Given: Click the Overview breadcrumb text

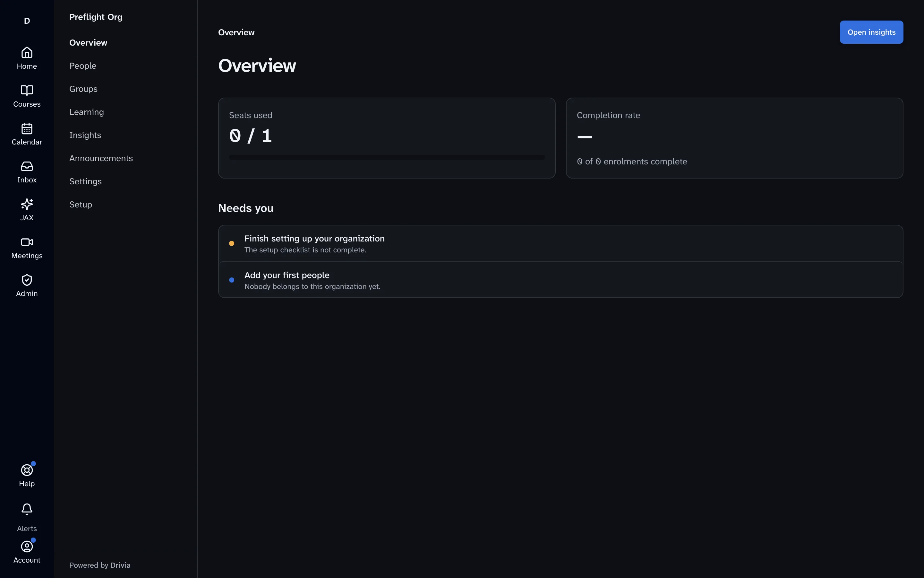Looking at the screenshot, I should (x=236, y=32).
